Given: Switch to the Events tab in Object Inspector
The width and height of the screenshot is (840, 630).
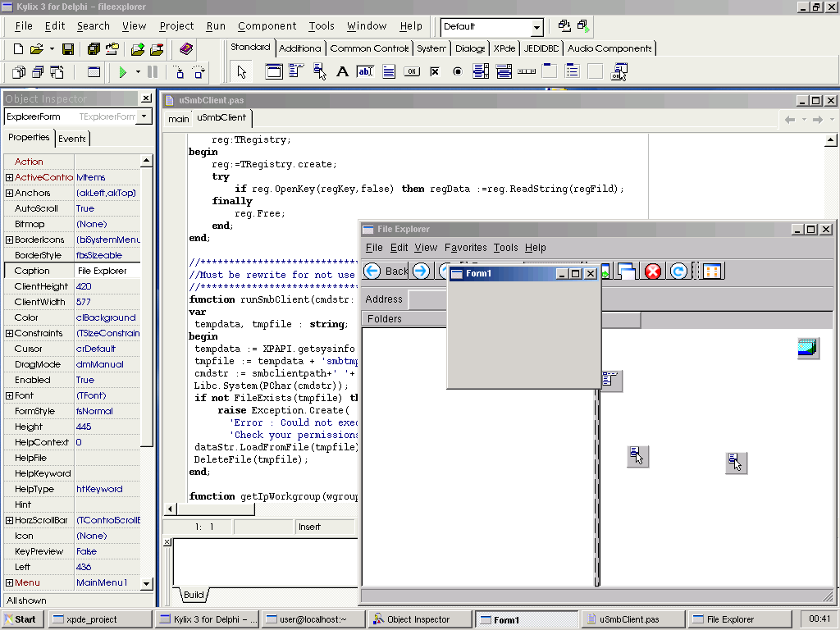Looking at the screenshot, I should coord(72,139).
